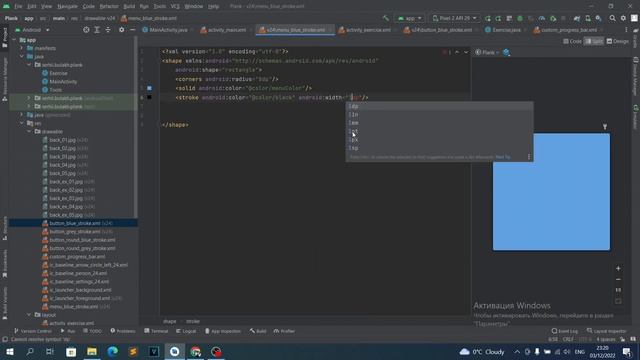Switch to v24\button_blue_stroke.xml tab

(x=440, y=30)
